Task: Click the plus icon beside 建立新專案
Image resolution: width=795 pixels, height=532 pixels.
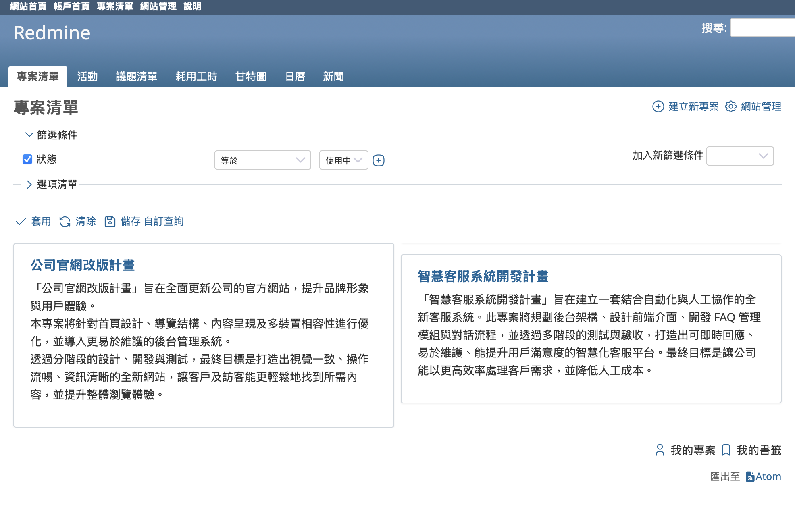Action: (658, 106)
